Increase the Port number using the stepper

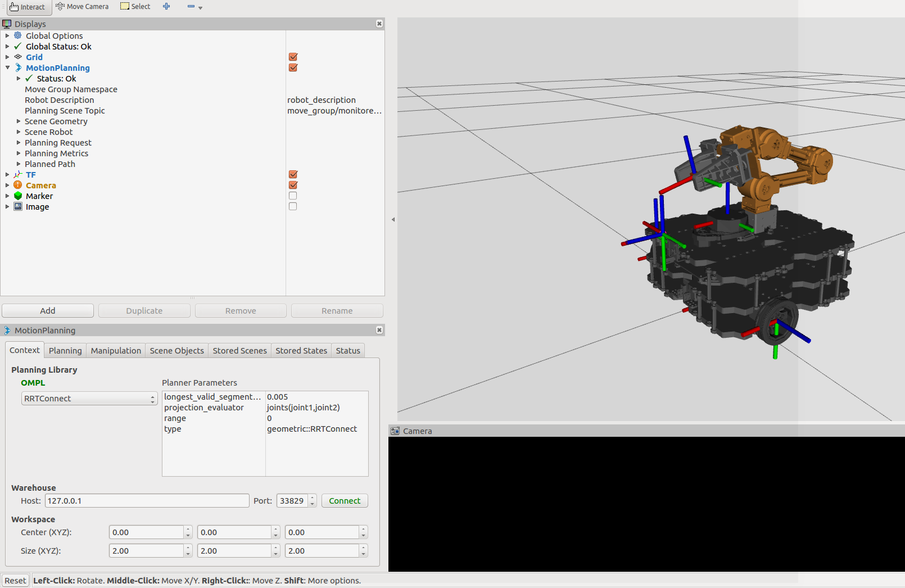(313, 497)
